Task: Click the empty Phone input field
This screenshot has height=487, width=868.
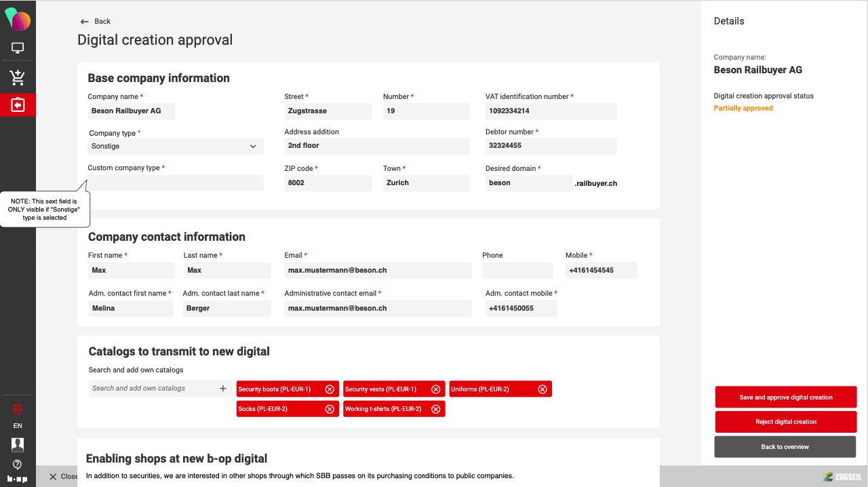Action: [x=517, y=271]
